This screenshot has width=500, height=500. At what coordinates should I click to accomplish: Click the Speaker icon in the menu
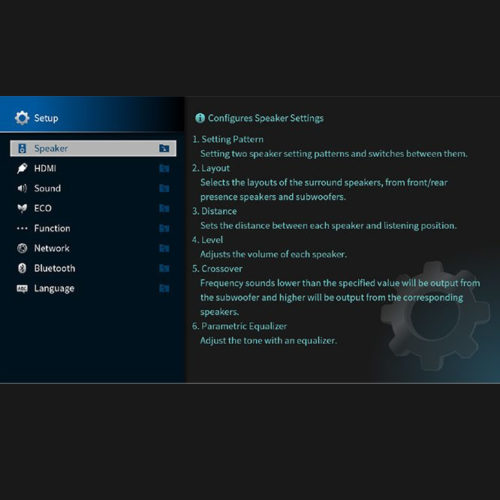point(22,148)
